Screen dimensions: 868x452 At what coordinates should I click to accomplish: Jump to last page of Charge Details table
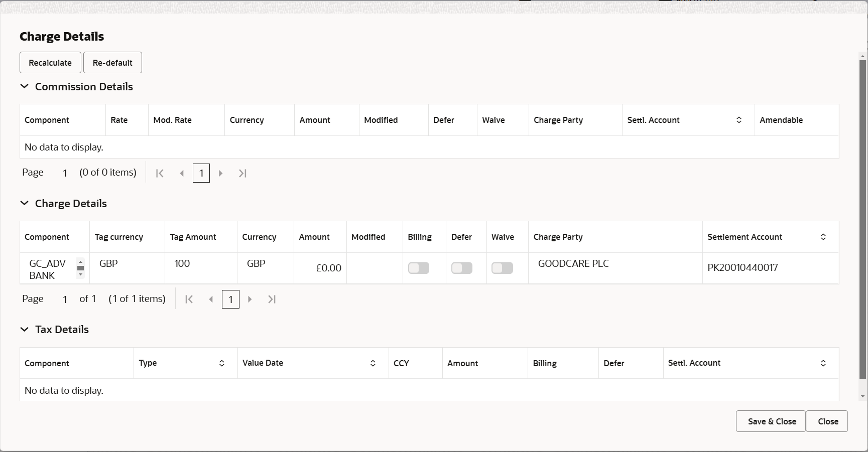coord(272,299)
